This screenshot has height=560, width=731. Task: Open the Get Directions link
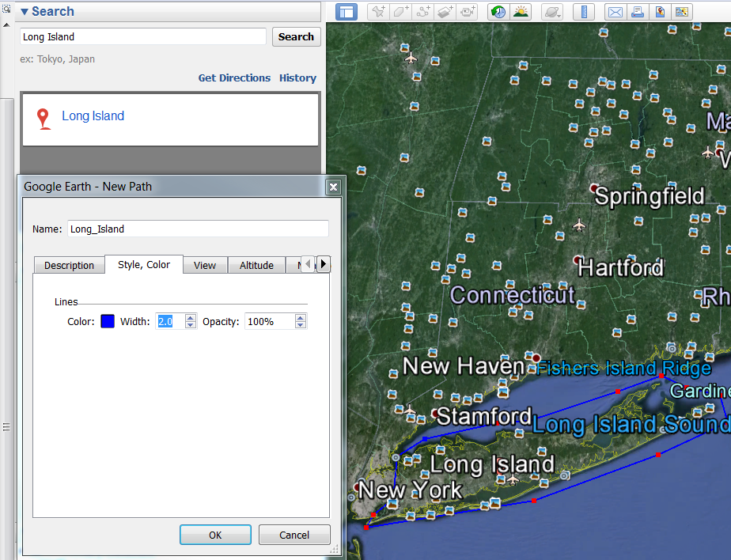coord(234,78)
